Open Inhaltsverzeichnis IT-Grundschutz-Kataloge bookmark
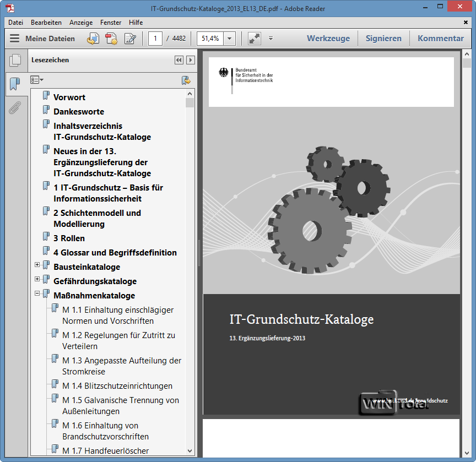The height and width of the screenshot is (462, 476). pos(102,132)
